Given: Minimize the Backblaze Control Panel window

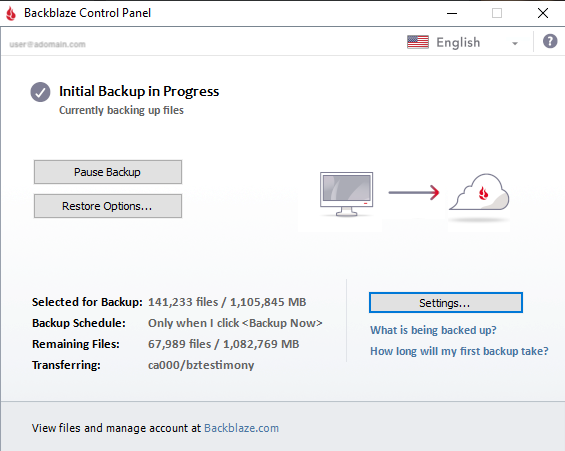Looking at the screenshot, I should (452, 13).
